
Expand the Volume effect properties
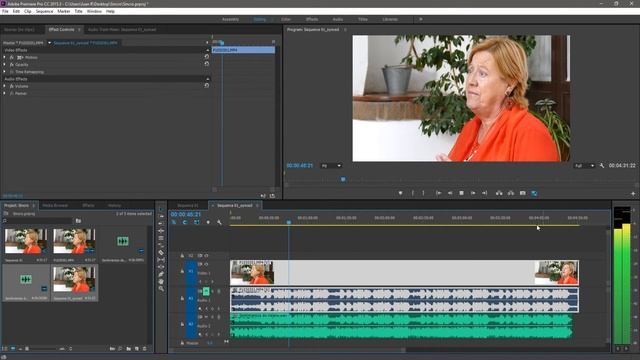4,86
